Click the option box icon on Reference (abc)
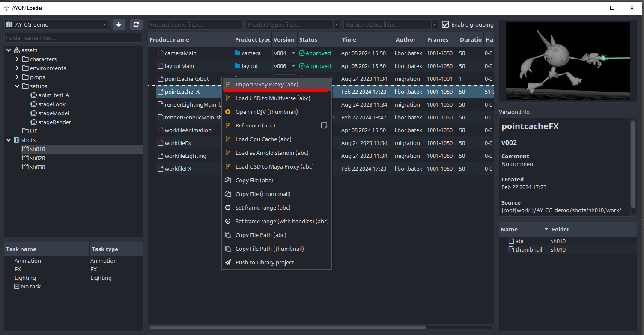Image resolution: width=644 pixels, height=335 pixels. [x=324, y=125]
